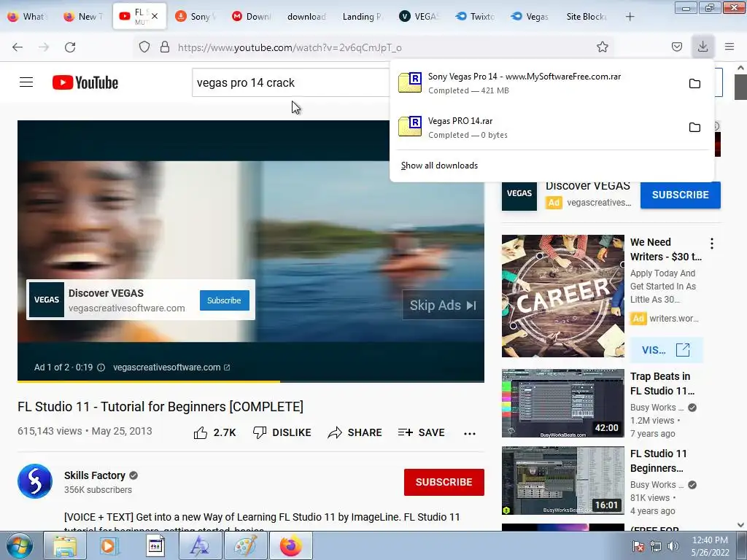Open Windows Media Player from taskbar
The height and width of the screenshot is (560, 747).
(x=109, y=545)
